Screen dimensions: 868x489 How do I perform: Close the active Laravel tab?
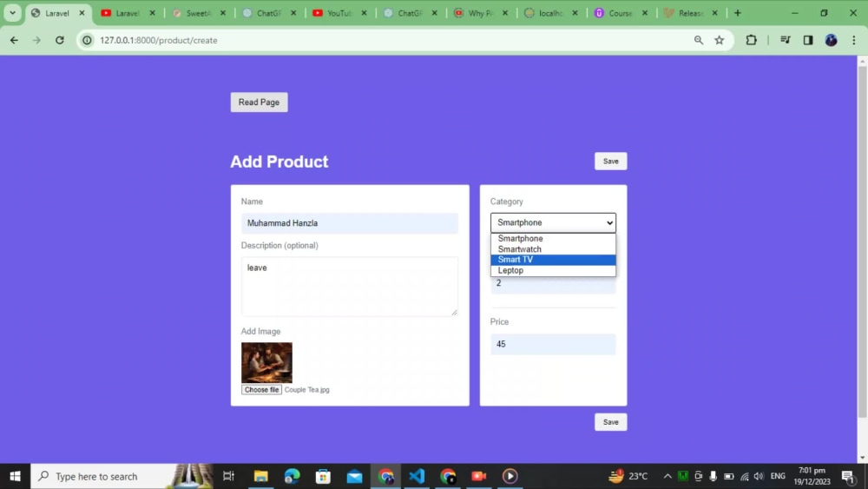82,13
